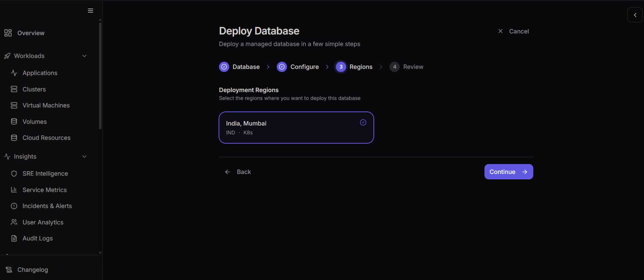Click the Incidents & Alerts warning icon
The width and height of the screenshot is (644, 280).
click(x=14, y=206)
